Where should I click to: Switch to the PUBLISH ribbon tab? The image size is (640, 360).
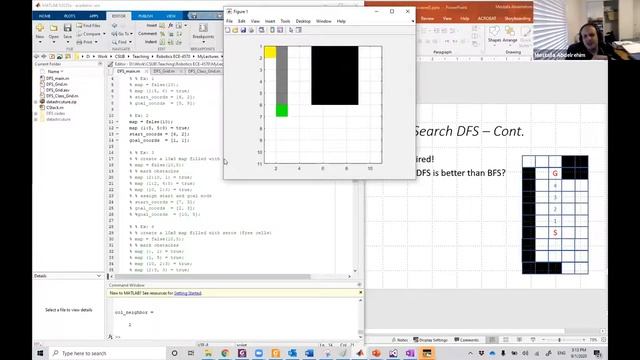(x=145, y=16)
